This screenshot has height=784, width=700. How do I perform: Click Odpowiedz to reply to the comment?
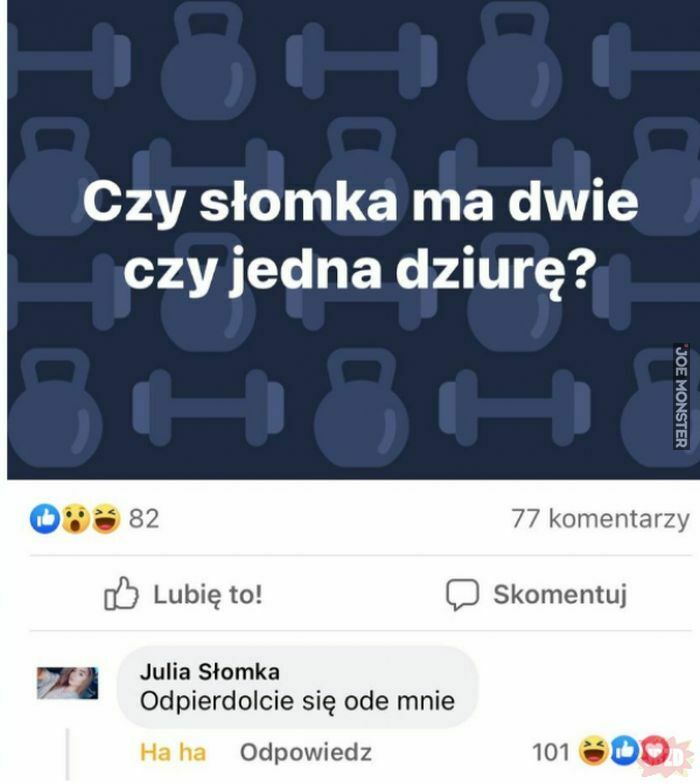point(306,752)
